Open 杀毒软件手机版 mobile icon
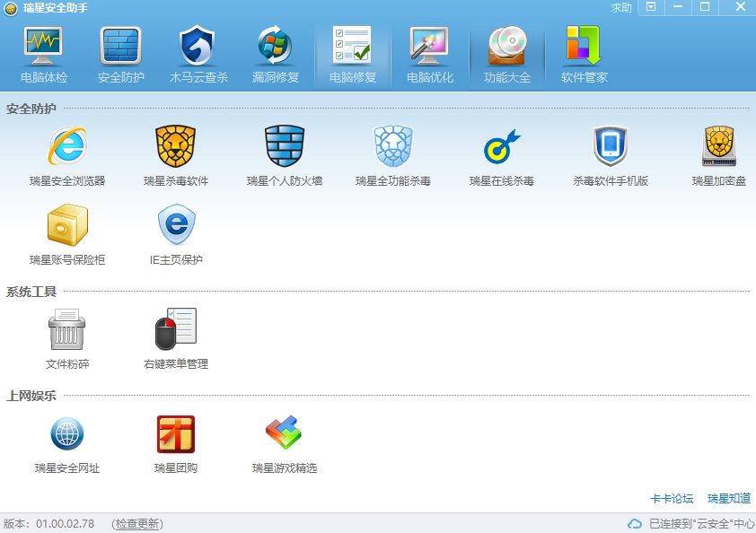This screenshot has height=533, width=756. tap(611, 146)
